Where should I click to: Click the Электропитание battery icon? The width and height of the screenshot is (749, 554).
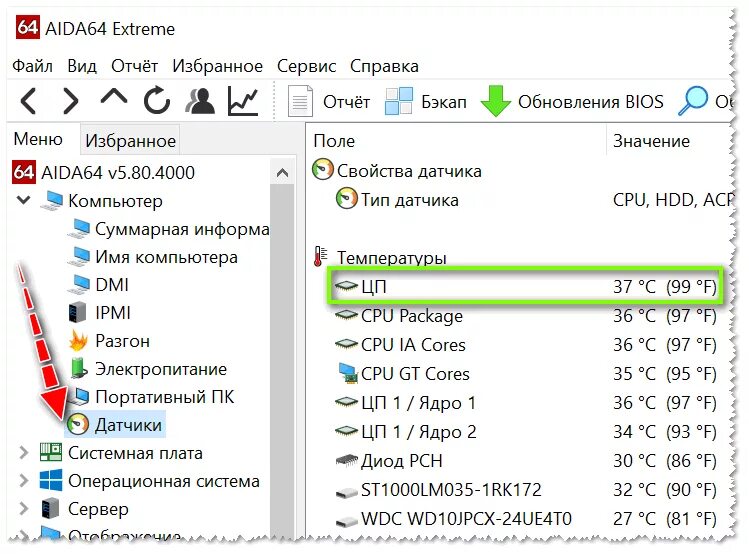(78, 368)
